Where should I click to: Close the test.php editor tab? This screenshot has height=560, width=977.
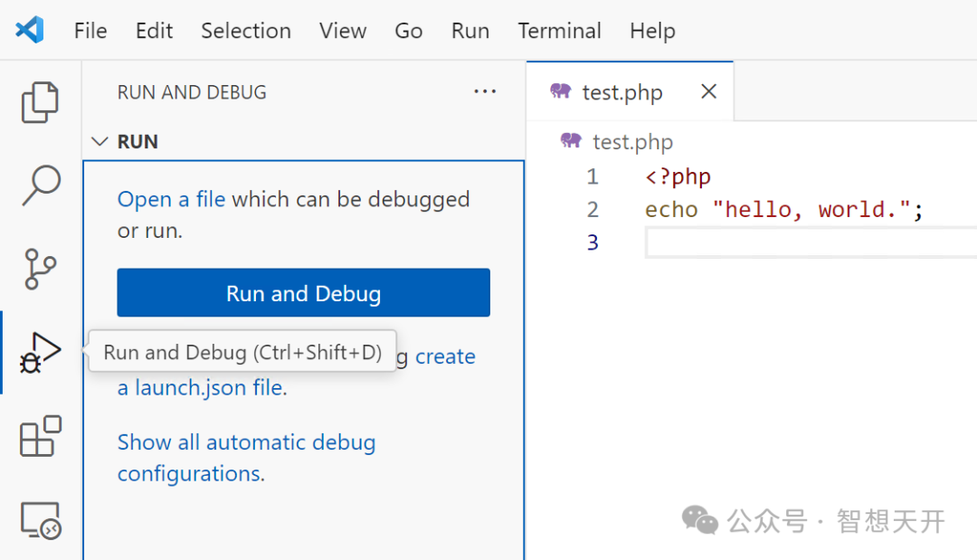709,91
